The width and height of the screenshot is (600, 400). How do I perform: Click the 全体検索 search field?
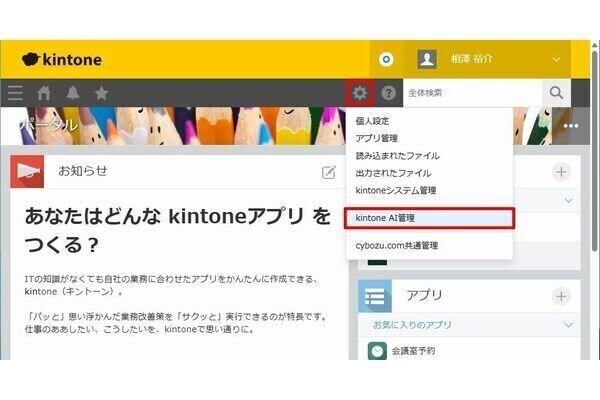point(472,93)
